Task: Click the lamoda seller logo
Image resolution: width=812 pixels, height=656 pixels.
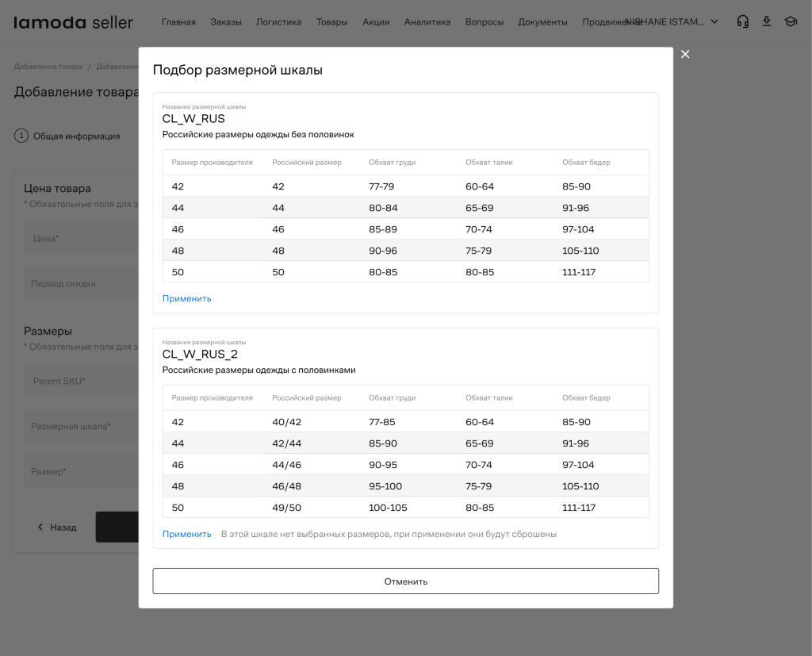Action: (73, 22)
